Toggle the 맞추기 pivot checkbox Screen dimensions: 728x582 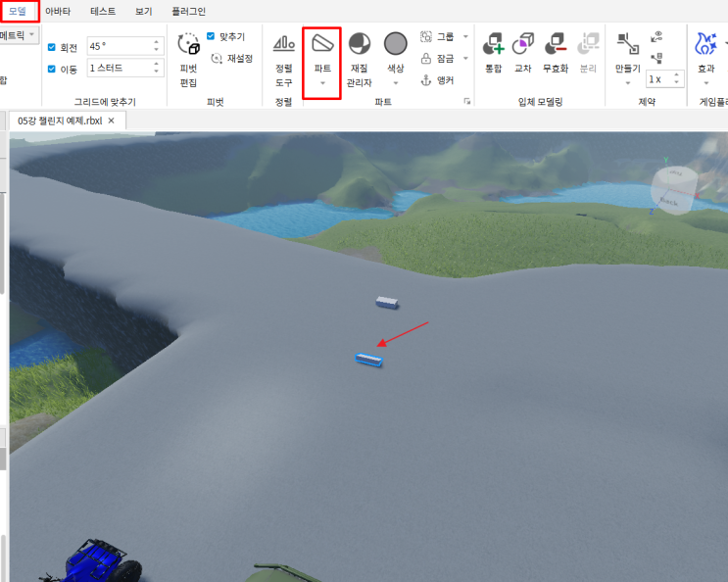pyautogui.click(x=211, y=35)
